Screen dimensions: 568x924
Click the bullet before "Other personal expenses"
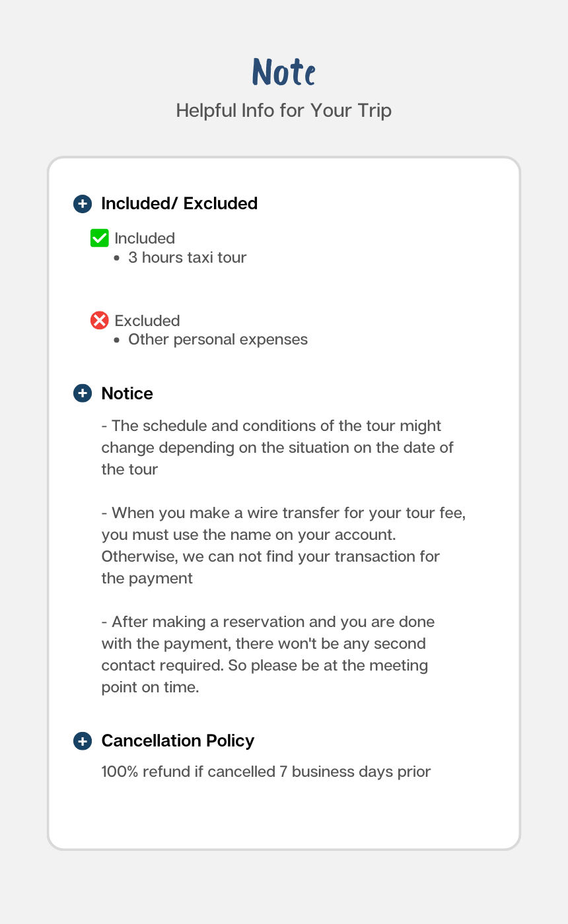(x=117, y=341)
